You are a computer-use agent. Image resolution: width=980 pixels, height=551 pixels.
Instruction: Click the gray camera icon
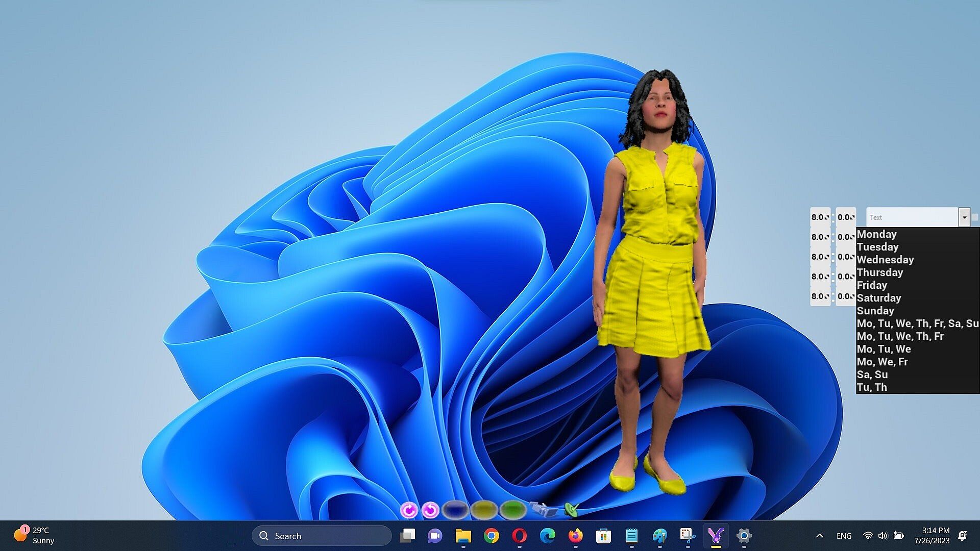pyautogui.click(x=543, y=509)
